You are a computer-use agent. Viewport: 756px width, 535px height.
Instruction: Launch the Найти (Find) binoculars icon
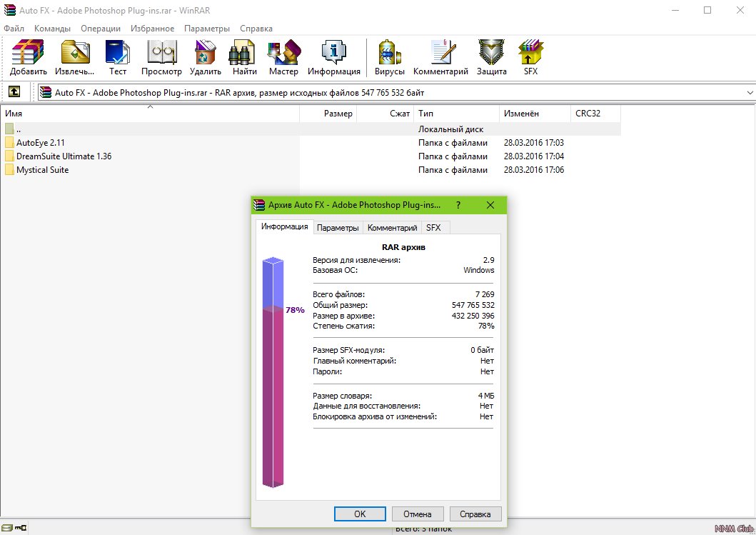click(244, 54)
